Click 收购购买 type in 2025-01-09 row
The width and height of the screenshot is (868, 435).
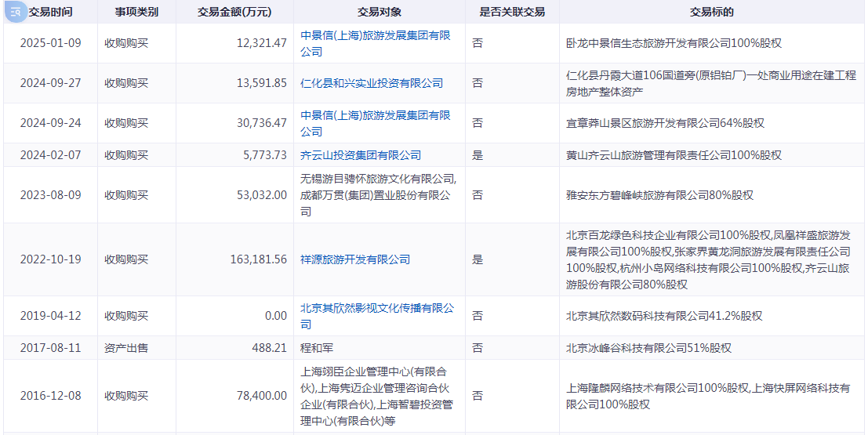[126, 44]
